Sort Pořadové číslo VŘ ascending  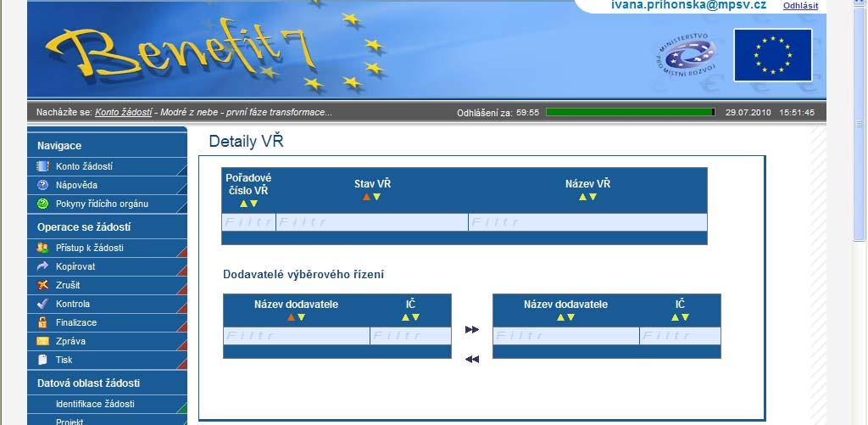243,204
